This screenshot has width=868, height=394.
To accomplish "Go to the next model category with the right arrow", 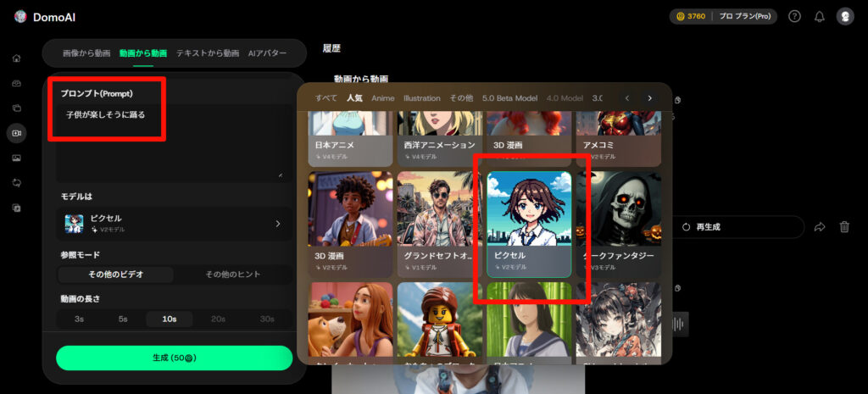I will (x=650, y=98).
